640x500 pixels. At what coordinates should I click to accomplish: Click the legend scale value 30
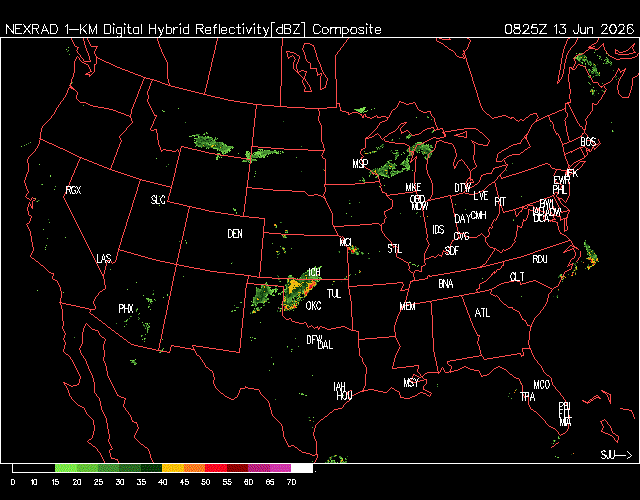pyautogui.click(x=120, y=482)
